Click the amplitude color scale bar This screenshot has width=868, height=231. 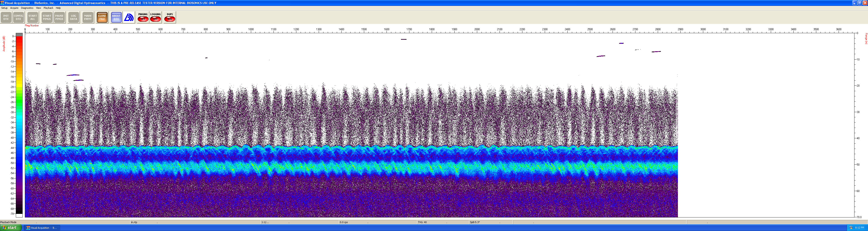[x=19, y=125]
